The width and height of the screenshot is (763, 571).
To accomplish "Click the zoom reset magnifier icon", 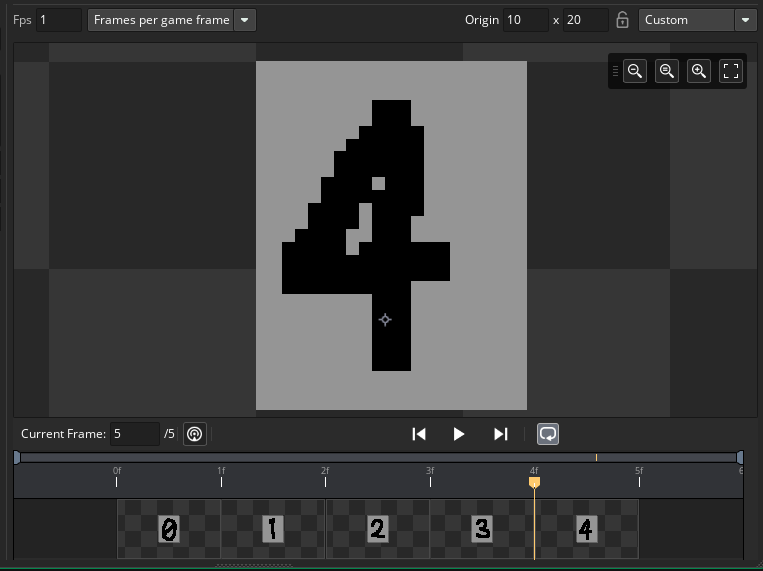I will pyautogui.click(x=667, y=71).
